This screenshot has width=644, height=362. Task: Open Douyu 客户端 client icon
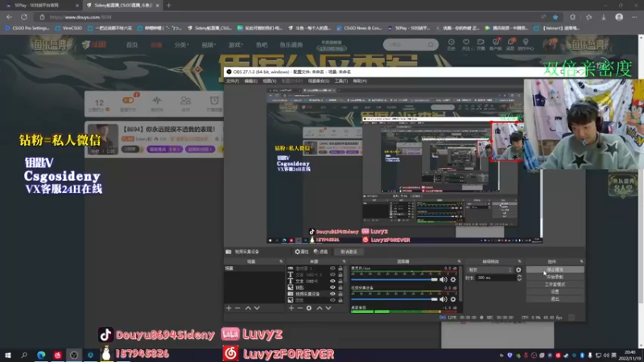coord(496,45)
